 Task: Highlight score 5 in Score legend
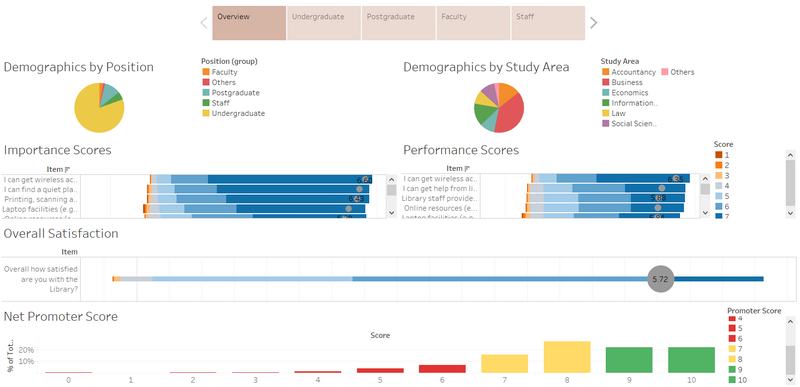pyautogui.click(x=722, y=196)
